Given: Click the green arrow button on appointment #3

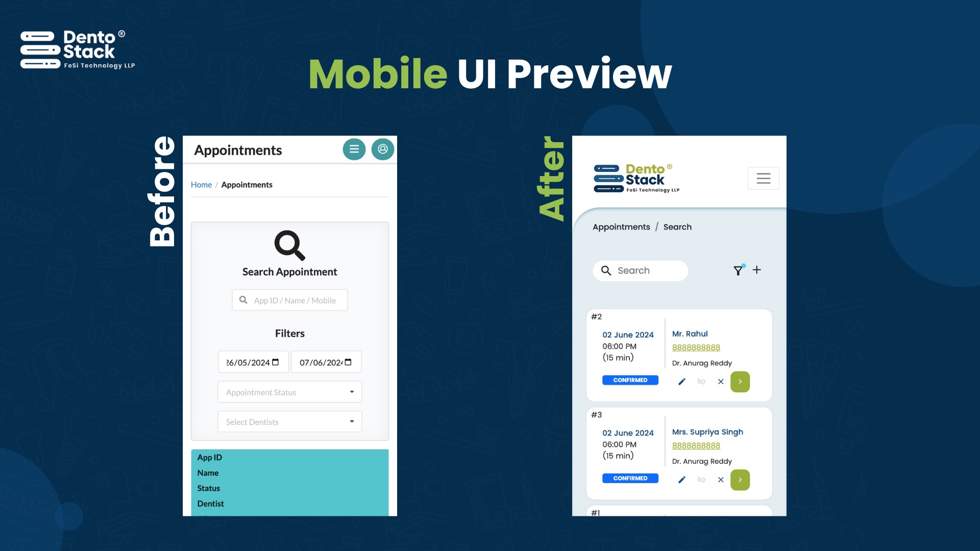Looking at the screenshot, I should [740, 479].
